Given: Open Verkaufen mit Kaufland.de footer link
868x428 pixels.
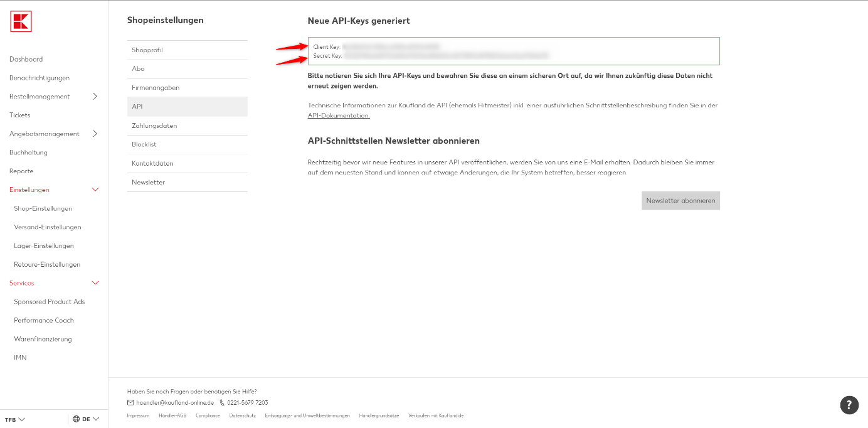Looking at the screenshot, I should coord(436,415).
